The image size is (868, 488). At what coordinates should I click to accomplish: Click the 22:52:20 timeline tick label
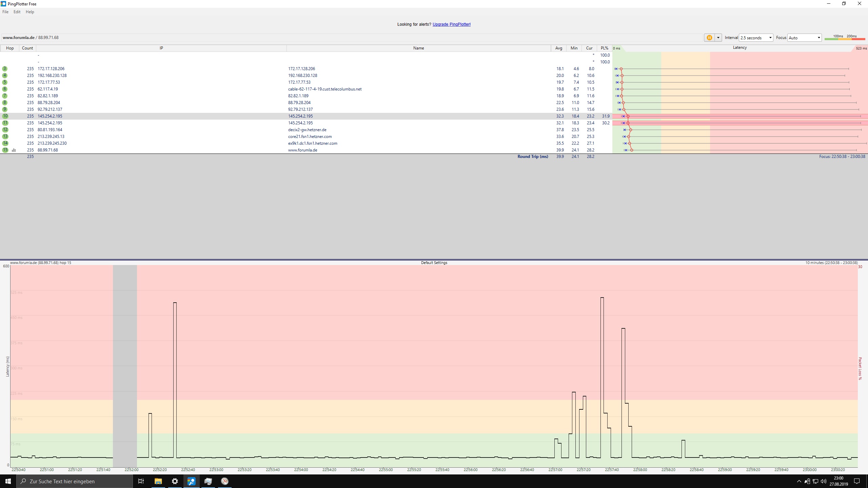160,470
